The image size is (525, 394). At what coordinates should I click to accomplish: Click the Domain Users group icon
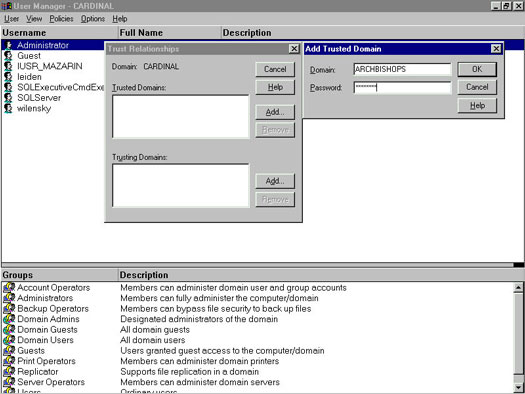[9, 340]
